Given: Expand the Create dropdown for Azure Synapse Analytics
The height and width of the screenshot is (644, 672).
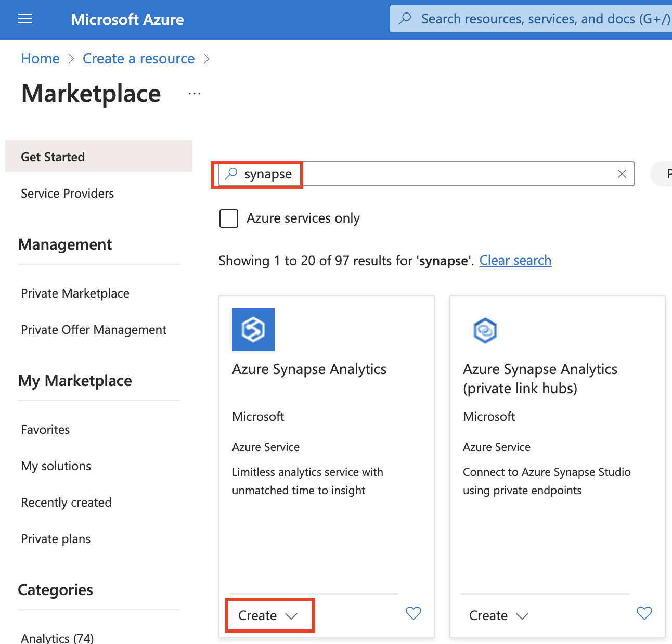Looking at the screenshot, I should pos(269,615).
